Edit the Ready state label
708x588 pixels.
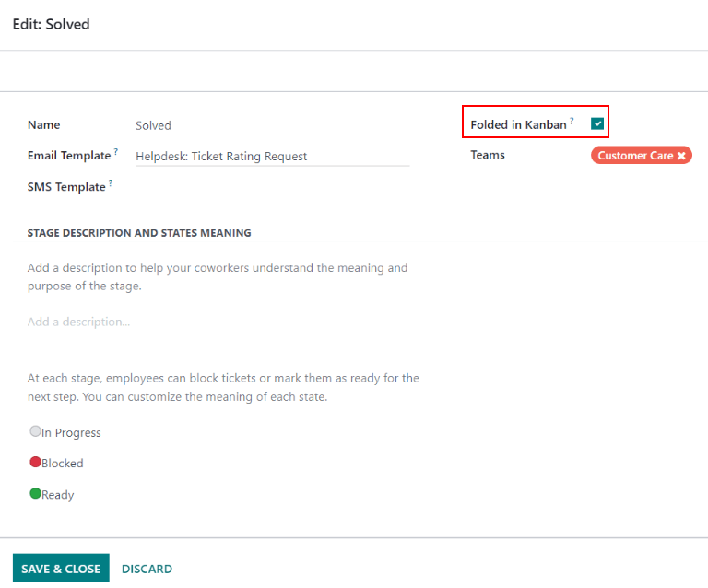click(58, 495)
